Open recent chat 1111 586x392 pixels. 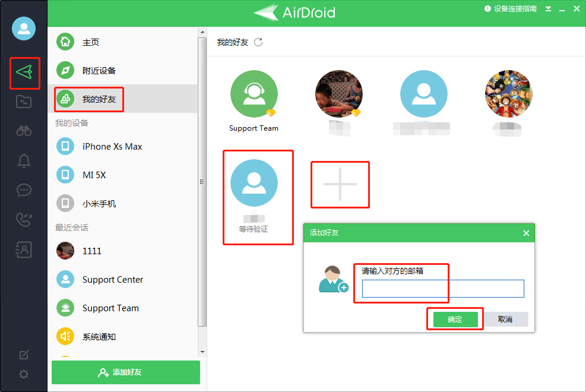tap(122, 251)
